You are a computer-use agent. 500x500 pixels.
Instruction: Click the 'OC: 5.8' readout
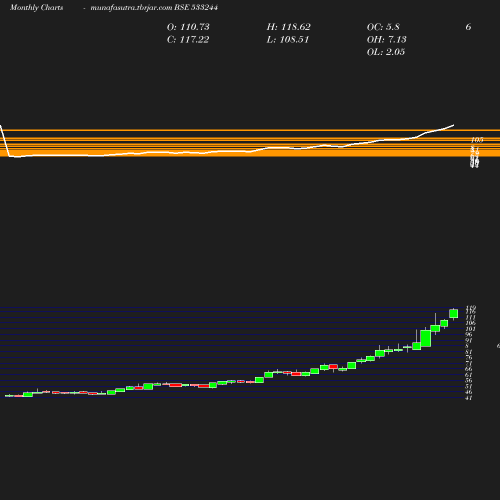point(383,27)
